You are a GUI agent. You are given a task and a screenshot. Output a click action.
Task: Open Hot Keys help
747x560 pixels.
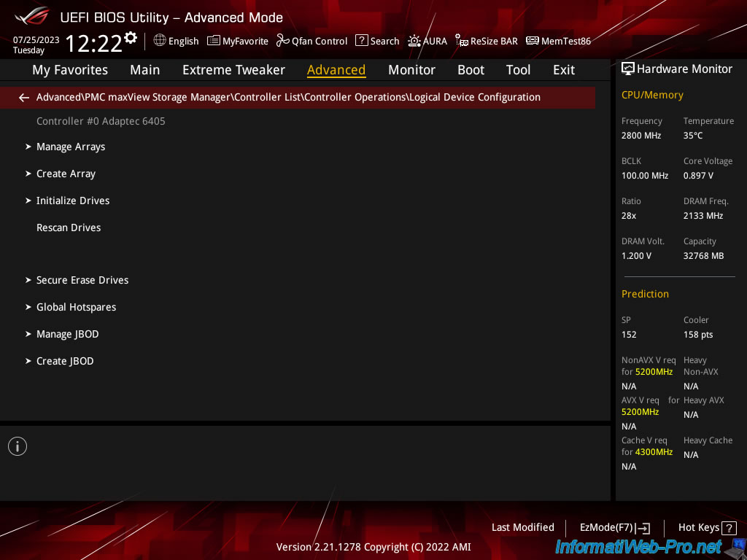[x=707, y=528]
